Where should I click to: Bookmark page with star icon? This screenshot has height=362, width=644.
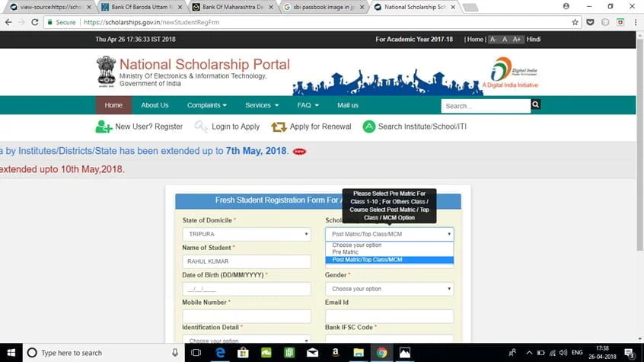(575, 22)
